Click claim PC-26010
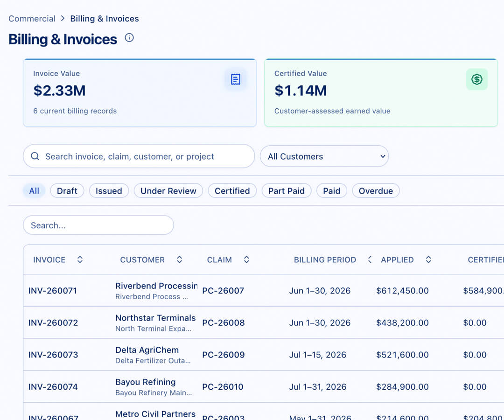This screenshot has height=420, width=504. coord(223,387)
